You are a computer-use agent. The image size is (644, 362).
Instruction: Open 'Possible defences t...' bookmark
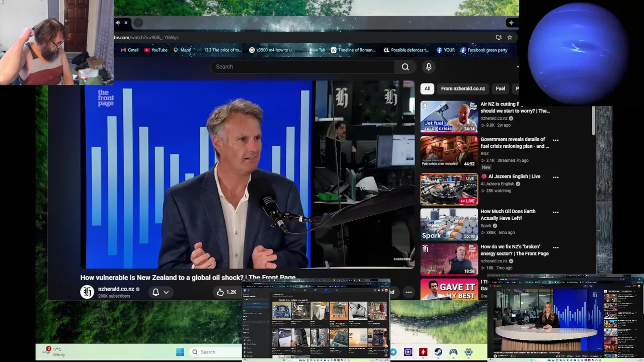tap(406, 50)
